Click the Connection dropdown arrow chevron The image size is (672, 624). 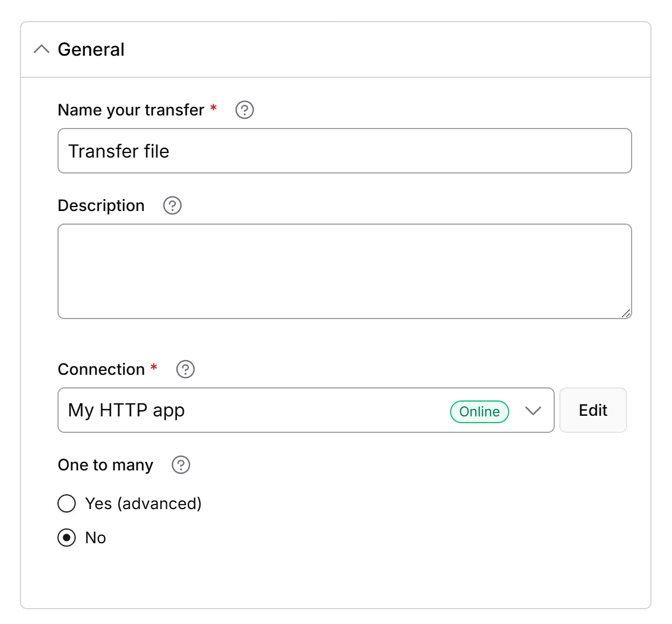[533, 411]
